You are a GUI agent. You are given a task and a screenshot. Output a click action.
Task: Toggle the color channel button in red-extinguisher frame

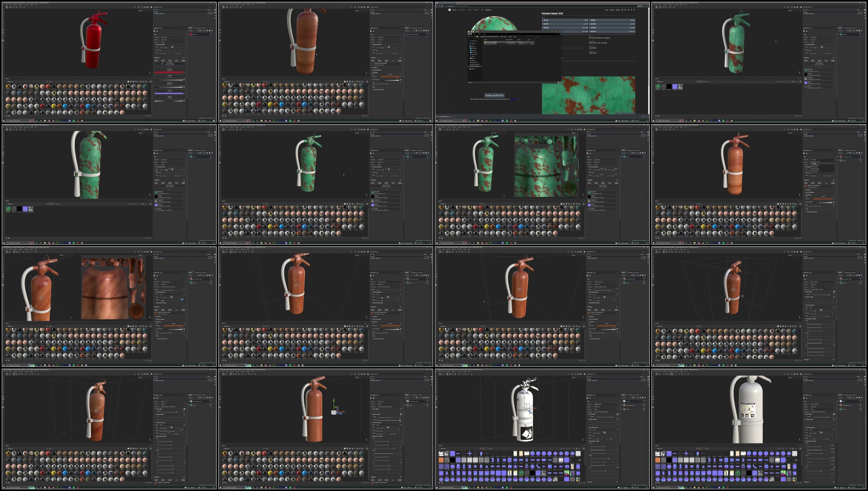tap(156, 61)
